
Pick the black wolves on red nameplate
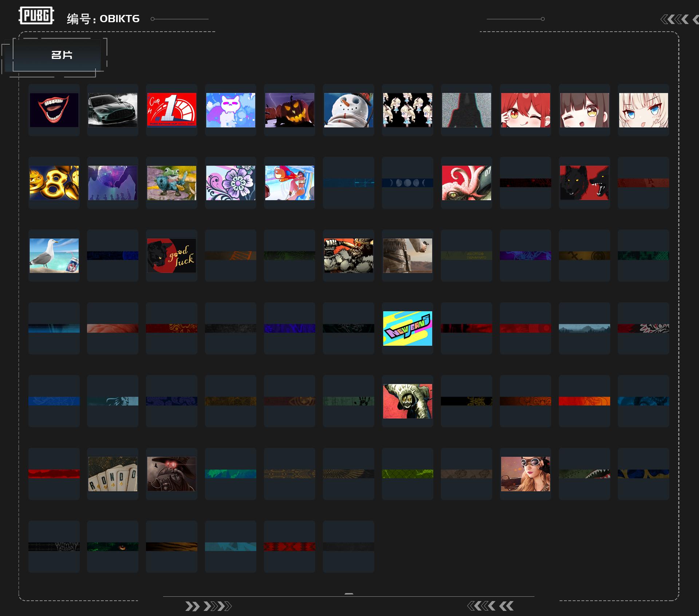point(584,183)
